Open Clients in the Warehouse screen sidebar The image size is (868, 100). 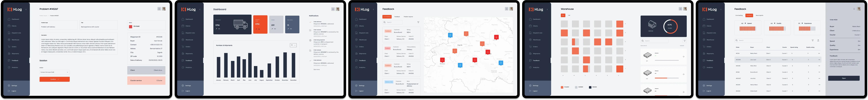pyautogui.click(x=533, y=26)
